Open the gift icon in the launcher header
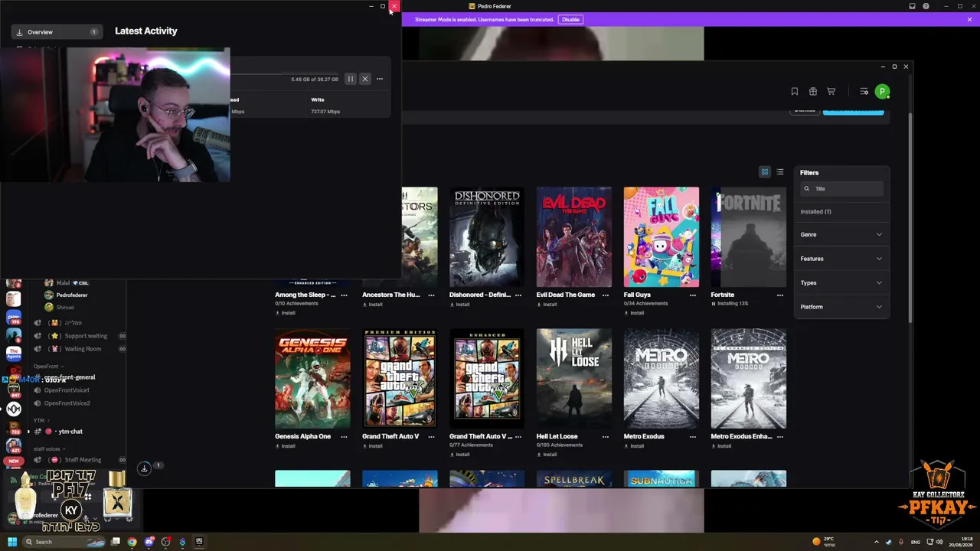The height and width of the screenshot is (551, 980). pos(813,92)
